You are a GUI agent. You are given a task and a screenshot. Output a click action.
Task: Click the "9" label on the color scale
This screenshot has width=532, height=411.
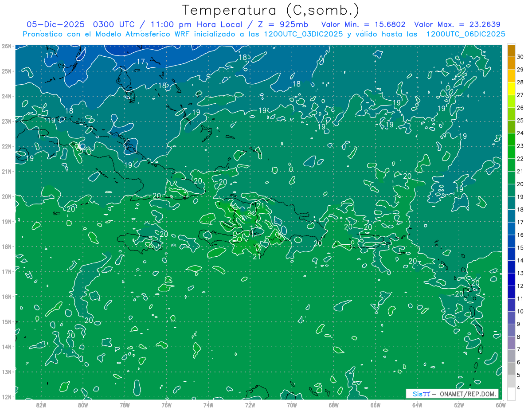[519, 324]
